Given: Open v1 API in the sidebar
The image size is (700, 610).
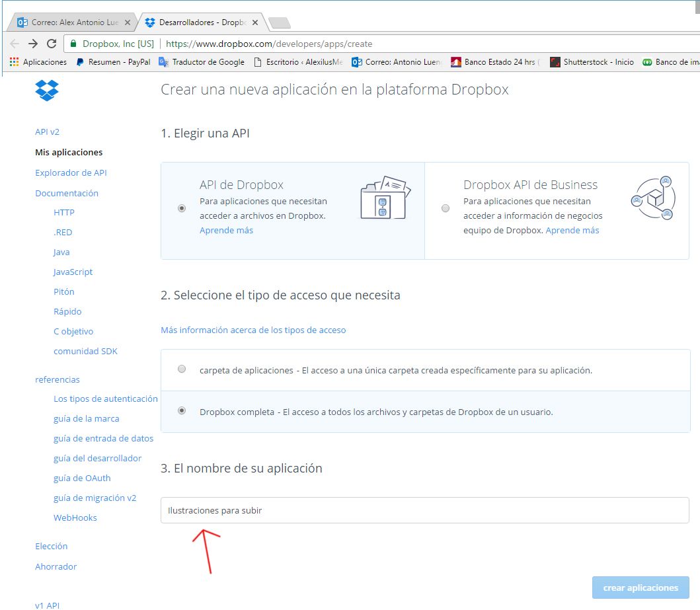Looking at the screenshot, I should tap(48, 605).
